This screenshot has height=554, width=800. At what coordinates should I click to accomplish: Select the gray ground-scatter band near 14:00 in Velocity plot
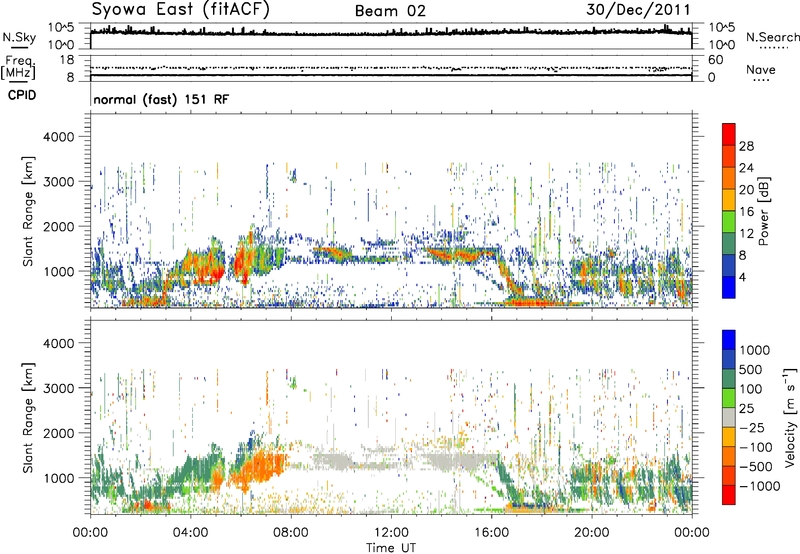coord(459,462)
